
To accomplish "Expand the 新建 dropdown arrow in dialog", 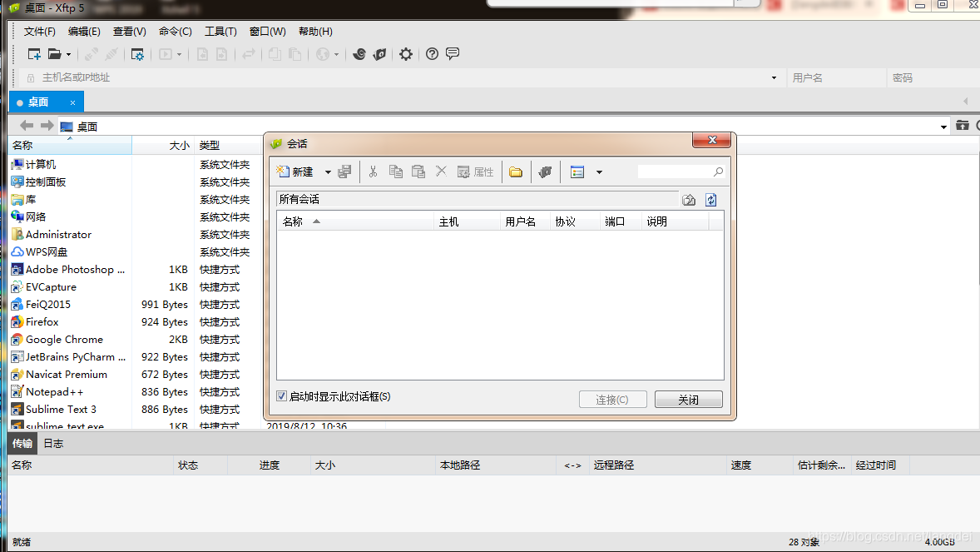I will point(328,172).
